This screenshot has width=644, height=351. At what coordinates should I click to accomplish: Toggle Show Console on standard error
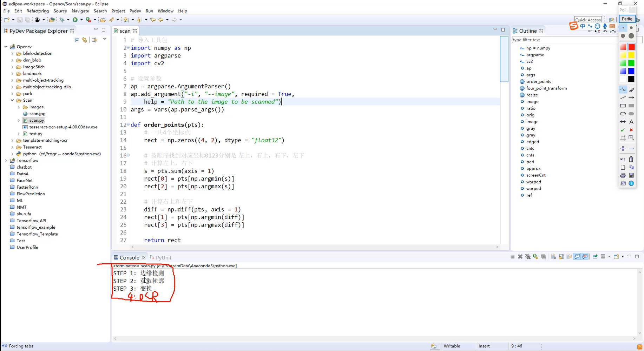click(x=585, y=257)
